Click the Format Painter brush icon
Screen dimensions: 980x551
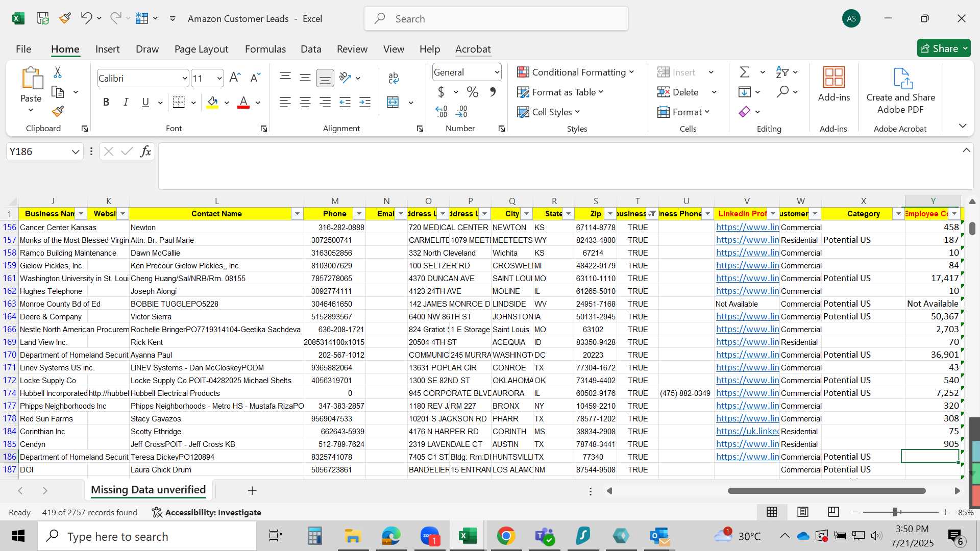pos(58,111)
